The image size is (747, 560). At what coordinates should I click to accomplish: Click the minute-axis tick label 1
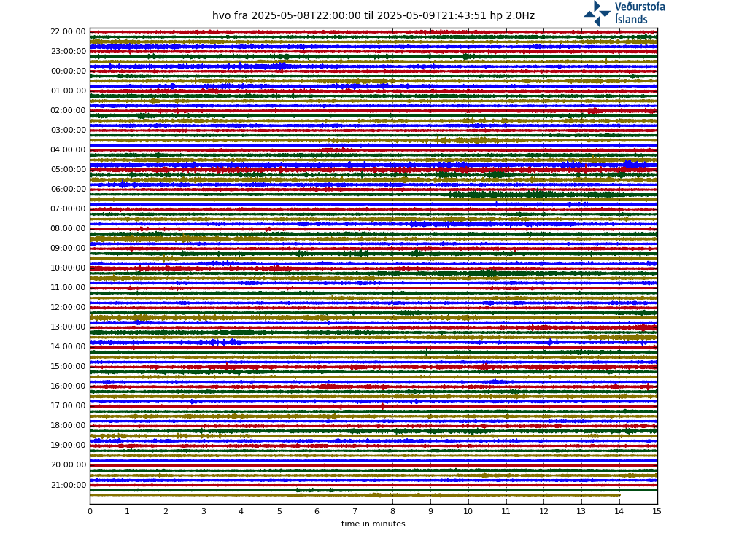click(x=128, y=511)
